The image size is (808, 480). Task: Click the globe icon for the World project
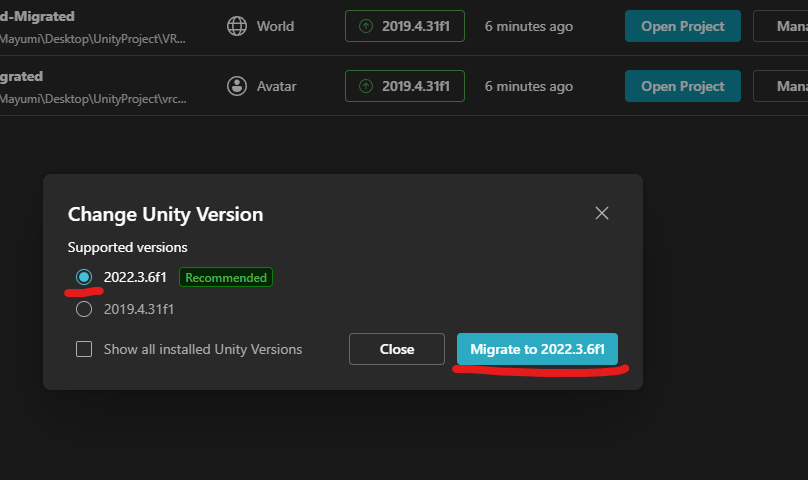pos(237,26)
